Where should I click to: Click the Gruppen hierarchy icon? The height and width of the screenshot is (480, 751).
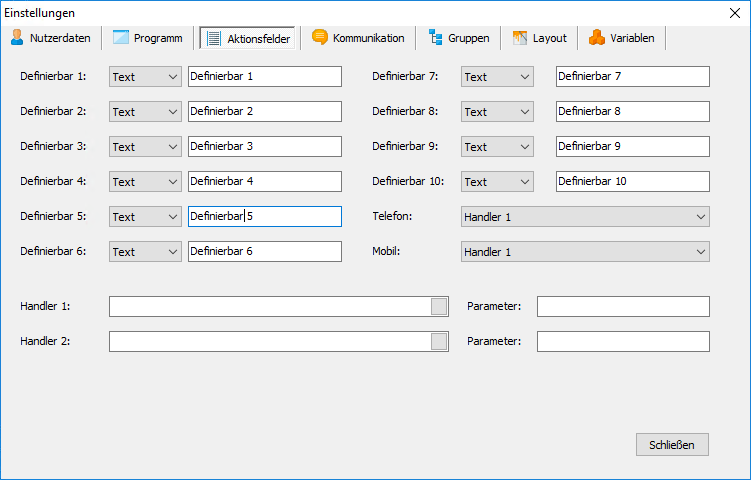[x=435, y=37]
